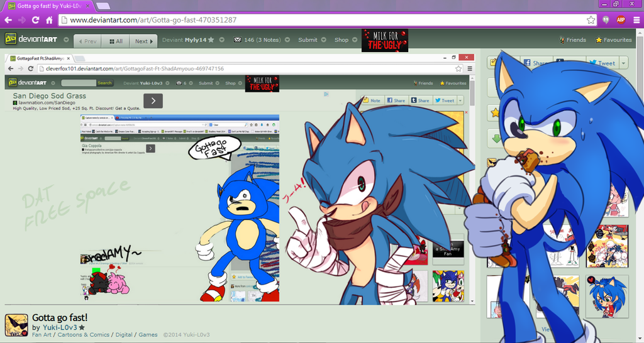Click the Next navigation button
The width and height of the screenshot is (644, 343).
[x=144, y=41]
